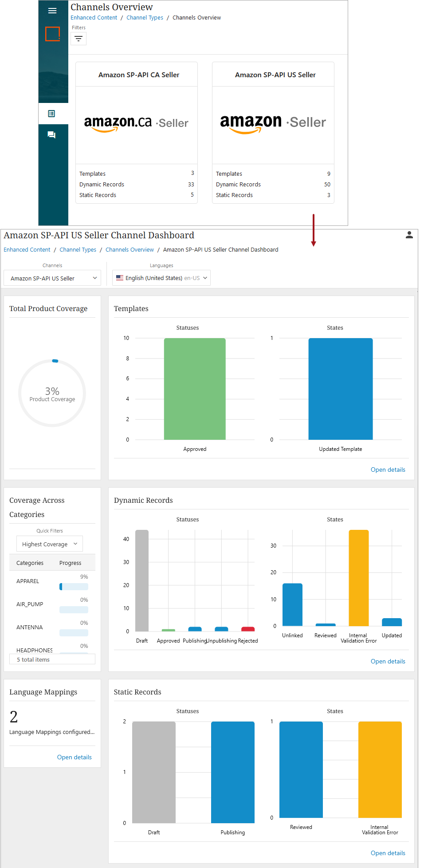This screenshot has height=868, width=424.
Task: Select the AIR_PUMP category row
Action: coord(52,604)
